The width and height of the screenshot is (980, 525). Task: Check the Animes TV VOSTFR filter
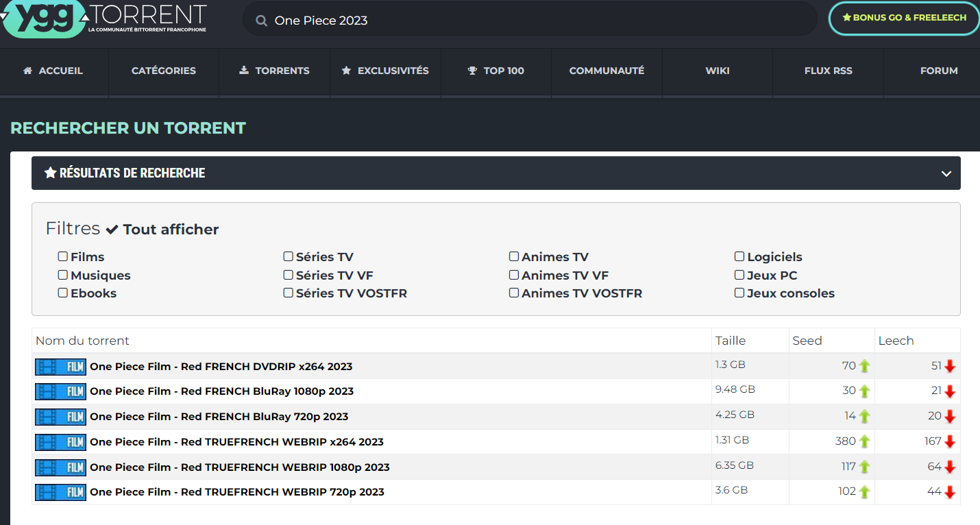pos(514,293)
